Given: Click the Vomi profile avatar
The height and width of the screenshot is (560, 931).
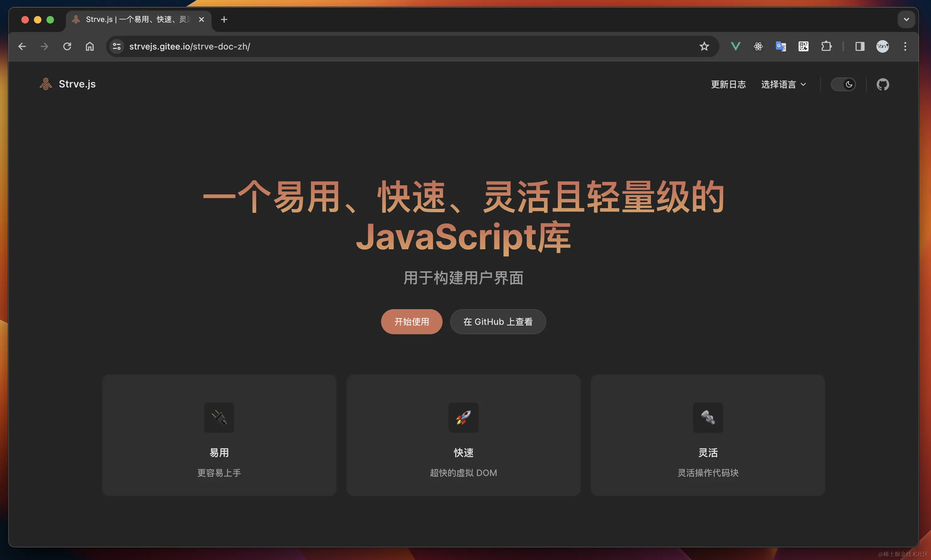Looking at the screenshot, I should tap(882, 46).
